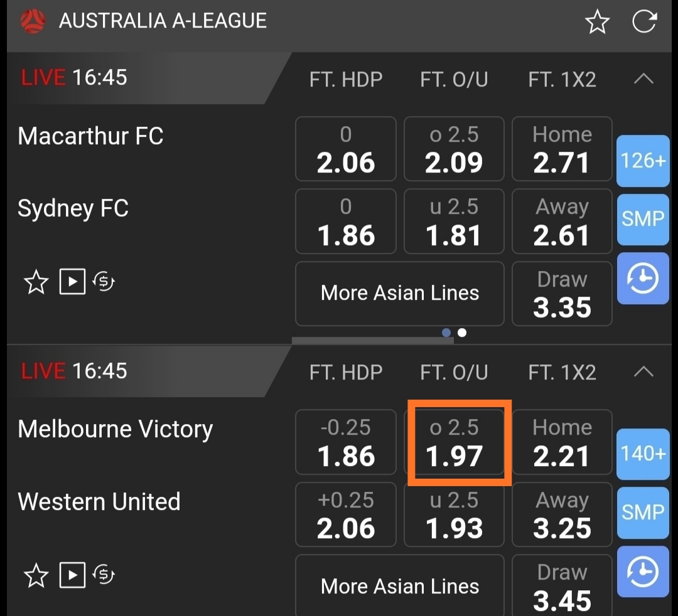The height and width of the screenshot is (616, 678).
Task: Open clock icon for Macarthur FC match
Action: [643, 279]
